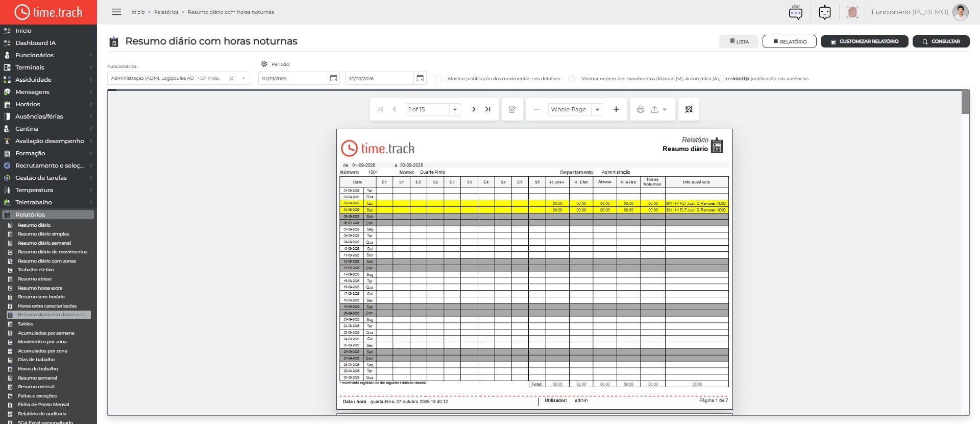
Task: Click the fingerprint clock-in icon
Action: (852, 12)
